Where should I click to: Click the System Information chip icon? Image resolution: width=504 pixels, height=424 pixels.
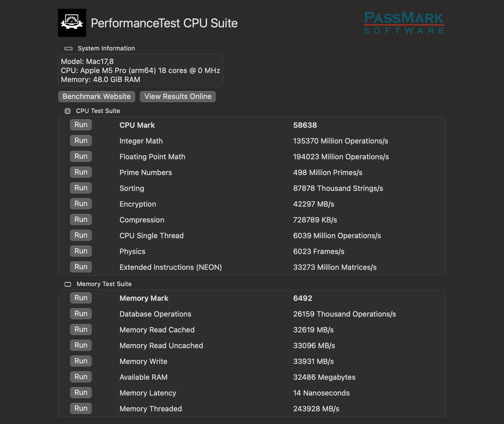click(68, 48)
